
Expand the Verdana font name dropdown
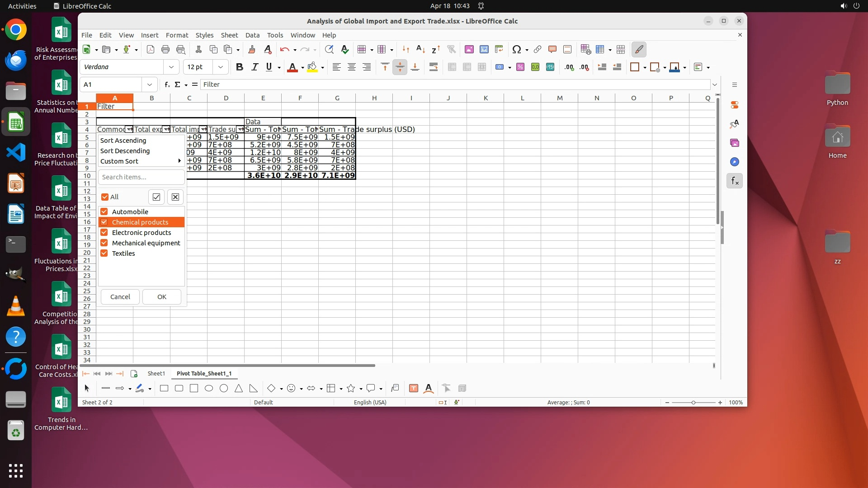(171, 67)
